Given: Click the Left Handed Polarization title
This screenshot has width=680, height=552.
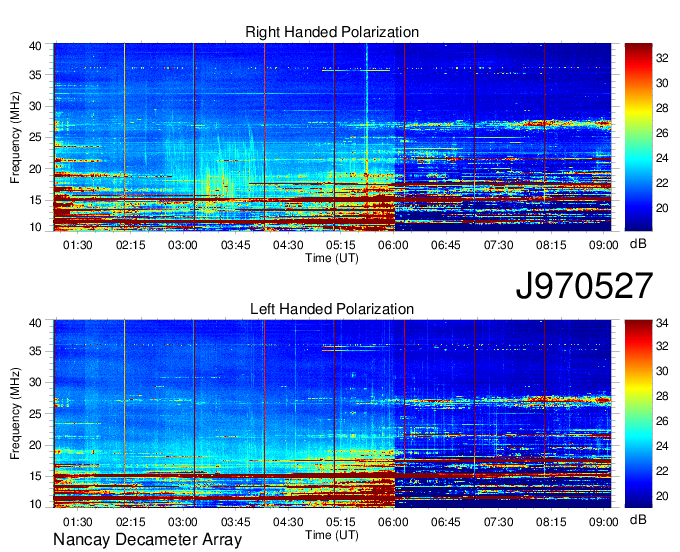Looking at the screenshot, I should pyautogui.click(x=332, y=309).
